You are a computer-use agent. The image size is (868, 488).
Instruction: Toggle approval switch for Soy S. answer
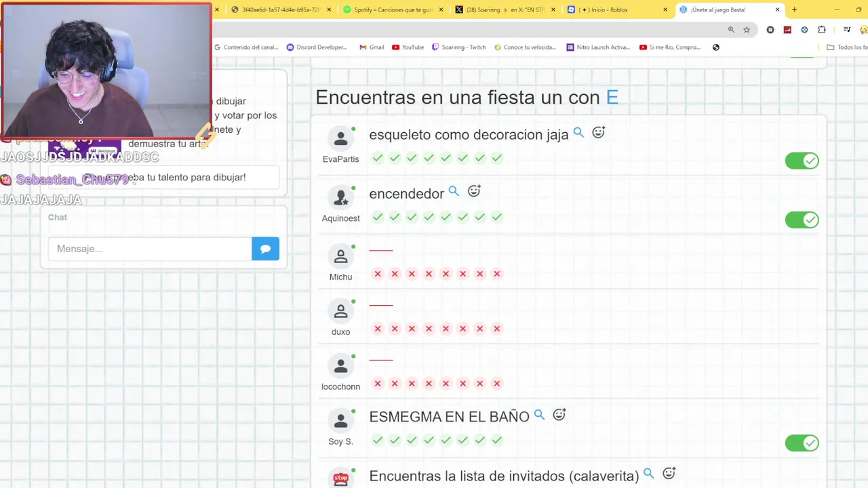[802, 443]
